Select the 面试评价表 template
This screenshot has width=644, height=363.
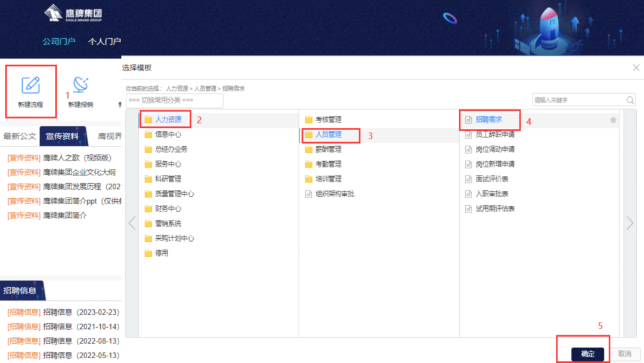click(x=487, y=179)
